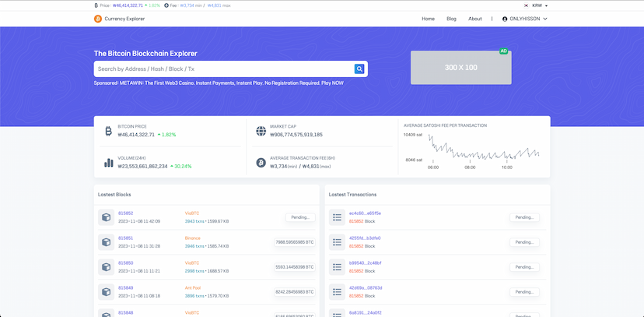Click the 3943 txns link

[194, 221]
